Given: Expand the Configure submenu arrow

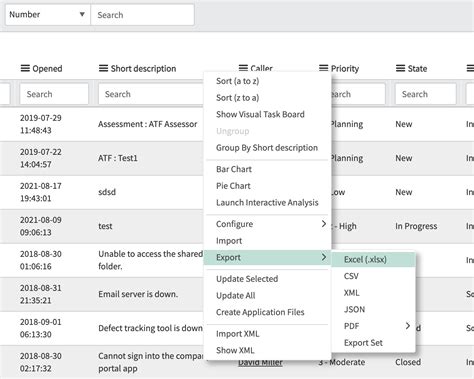Looking at the screenshot, I should (x=324, y=224).
